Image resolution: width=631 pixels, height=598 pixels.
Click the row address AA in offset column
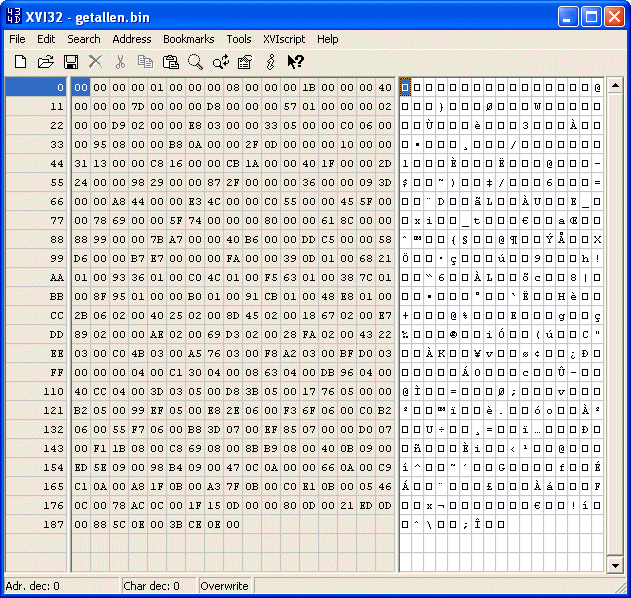[x=55, y=277]
